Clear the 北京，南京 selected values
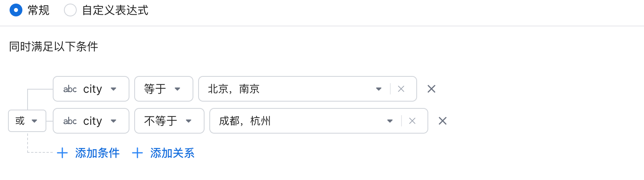 point(401,89)
